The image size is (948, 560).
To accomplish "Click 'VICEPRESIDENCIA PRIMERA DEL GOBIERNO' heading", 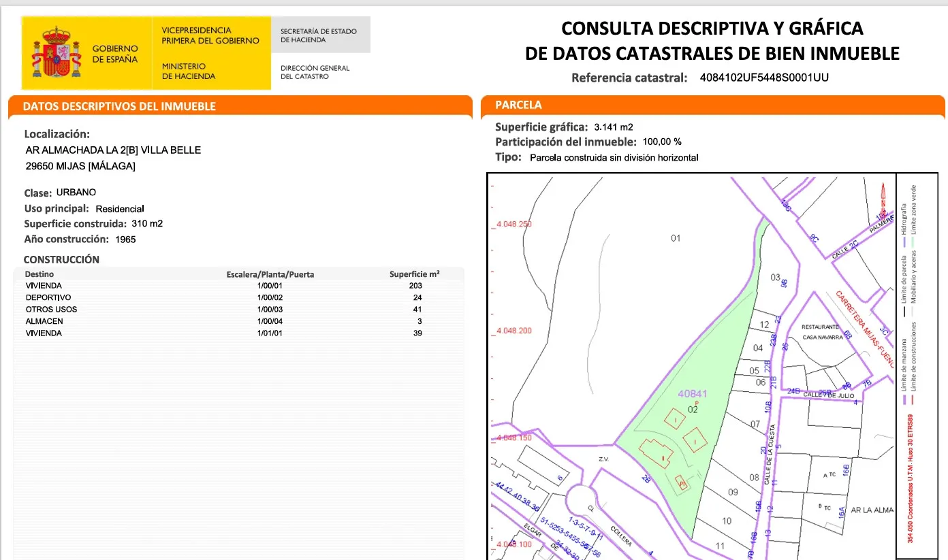I will (x=210, y=35).
